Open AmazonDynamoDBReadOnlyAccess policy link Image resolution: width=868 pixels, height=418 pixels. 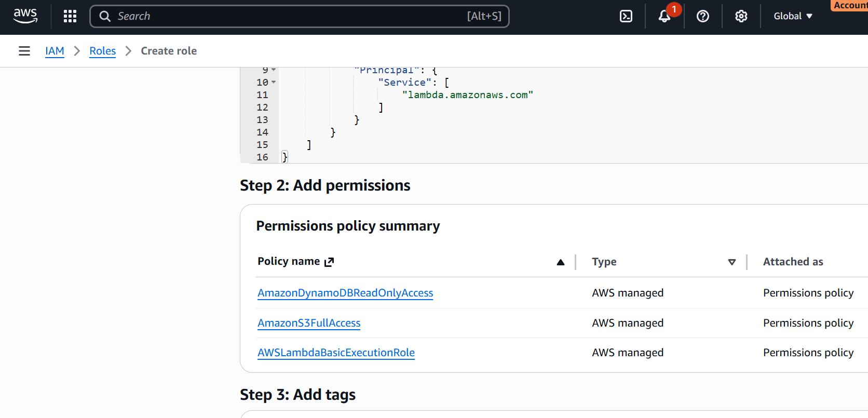pyautogui.click(x=345, y=293)
